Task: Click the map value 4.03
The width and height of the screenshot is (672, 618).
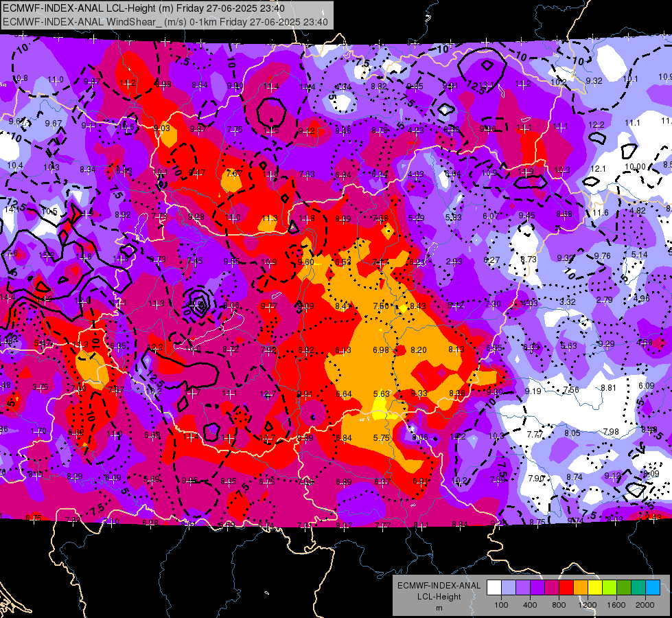Action: tap(529, 304)
